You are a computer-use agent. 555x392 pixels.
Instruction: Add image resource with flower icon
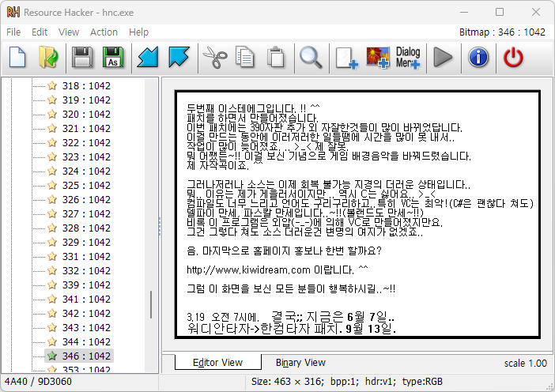[x=378, y=58]
